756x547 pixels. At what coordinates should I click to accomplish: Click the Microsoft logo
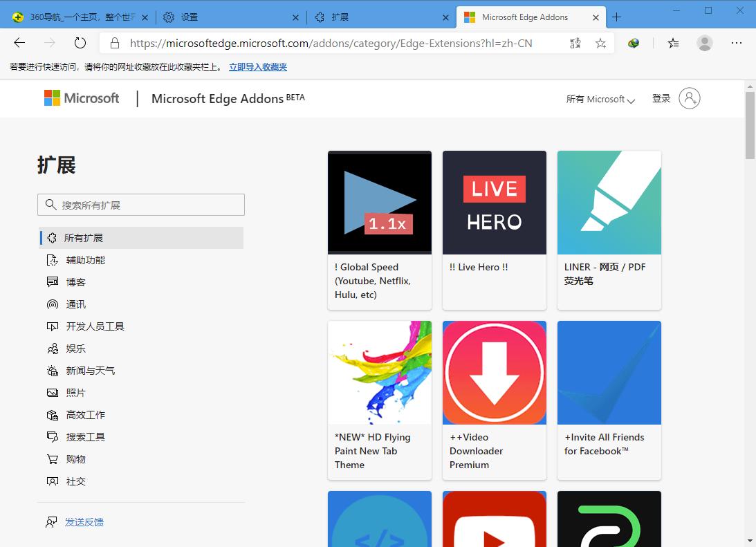click(x=82, y=98)
